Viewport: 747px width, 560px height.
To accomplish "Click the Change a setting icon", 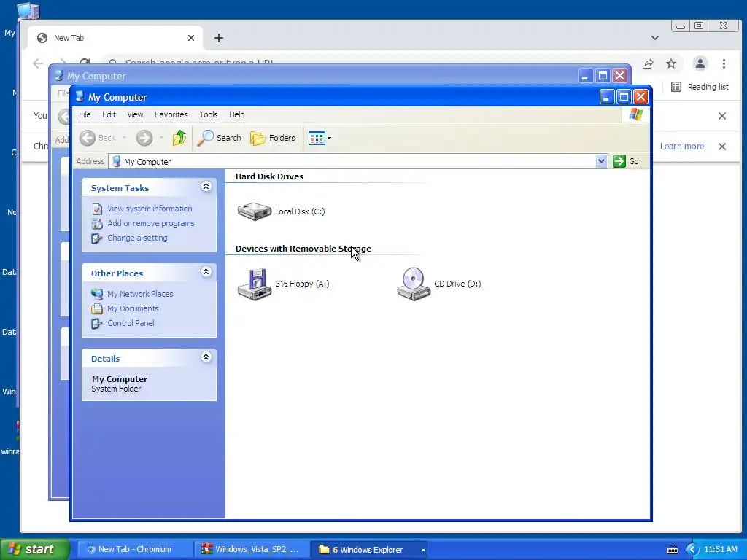I will click(97, 238).
